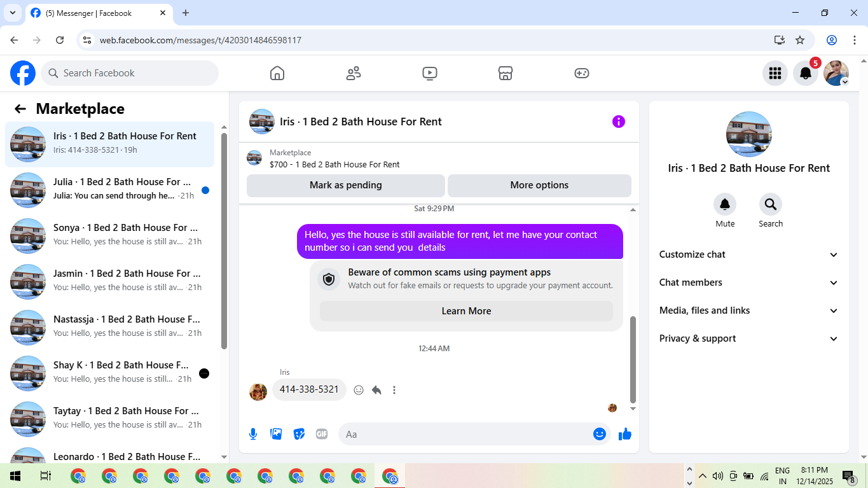Search in conversation magnifier icon
The width and height of the screenshot is (868, 488).
point(771,204)
